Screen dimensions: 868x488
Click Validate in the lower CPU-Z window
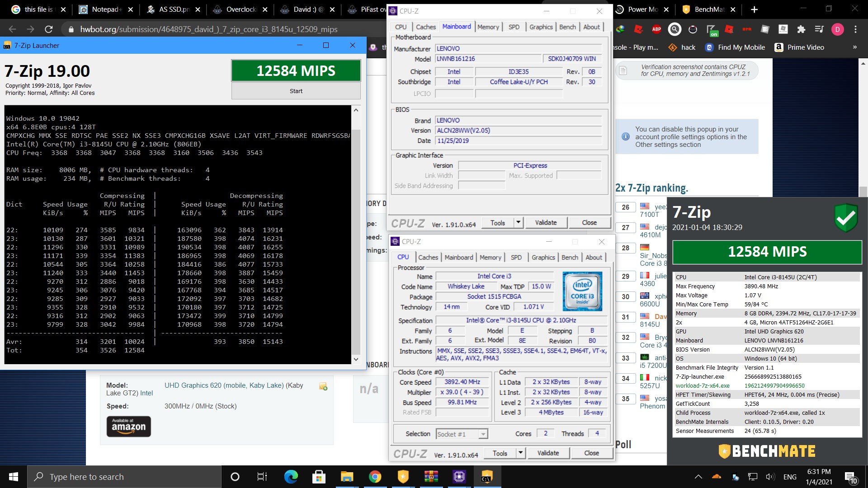[x=548, y=453]
